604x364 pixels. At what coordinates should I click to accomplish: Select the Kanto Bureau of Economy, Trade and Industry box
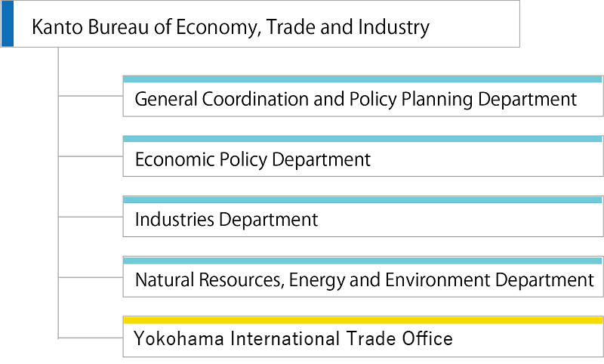260,24
